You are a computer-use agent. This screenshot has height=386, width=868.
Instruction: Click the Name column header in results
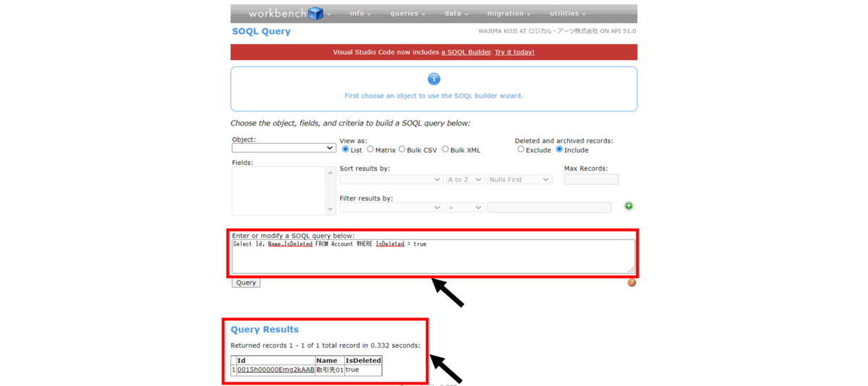329,360
